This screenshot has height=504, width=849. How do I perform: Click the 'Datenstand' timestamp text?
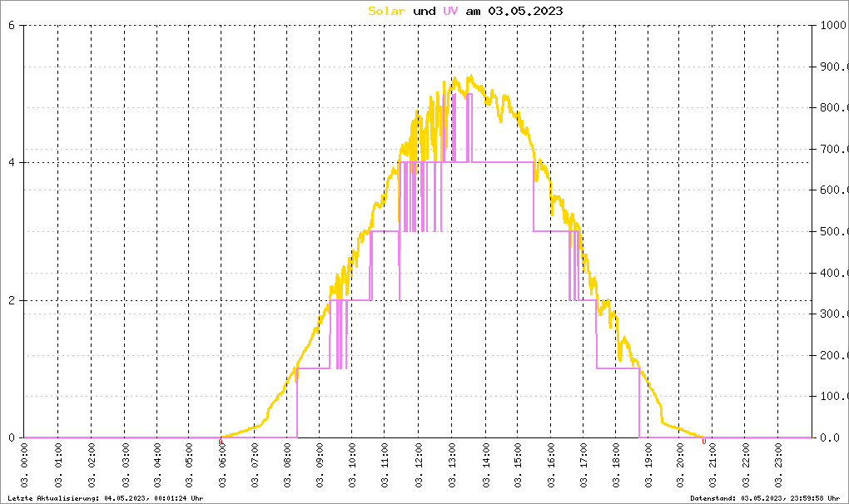point(765,498)
